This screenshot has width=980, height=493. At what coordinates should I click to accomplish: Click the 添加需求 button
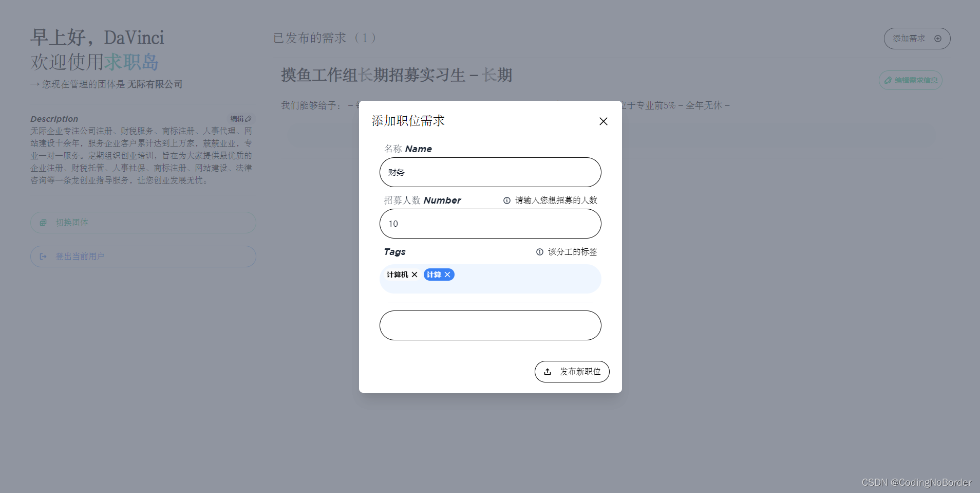pos(917,39)
